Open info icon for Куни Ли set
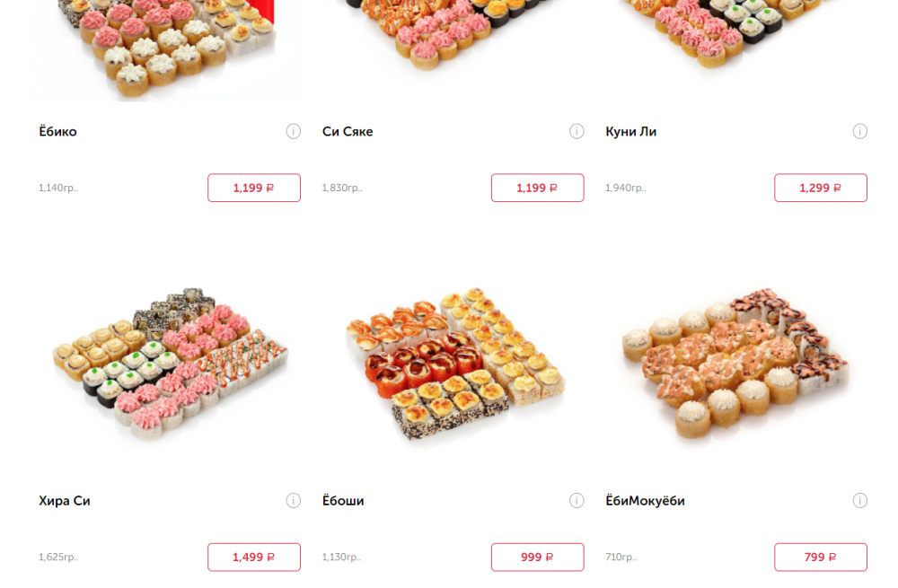This screenshot has width=898, height=588. point(859,131)
